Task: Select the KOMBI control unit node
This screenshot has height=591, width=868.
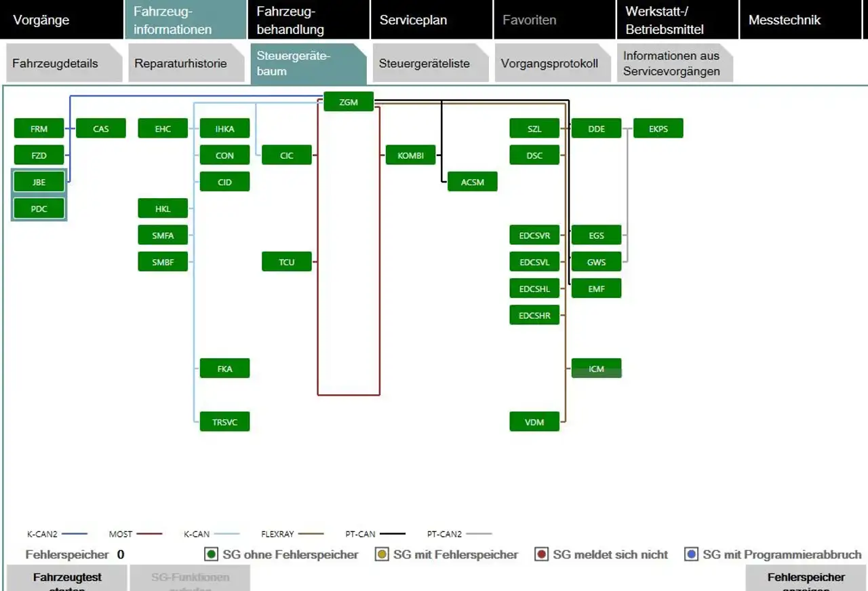Action: point(410,155)
